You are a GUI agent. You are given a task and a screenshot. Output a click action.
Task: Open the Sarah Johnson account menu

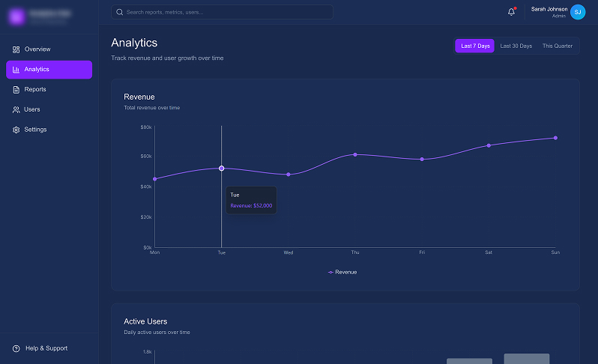point(549,12)
